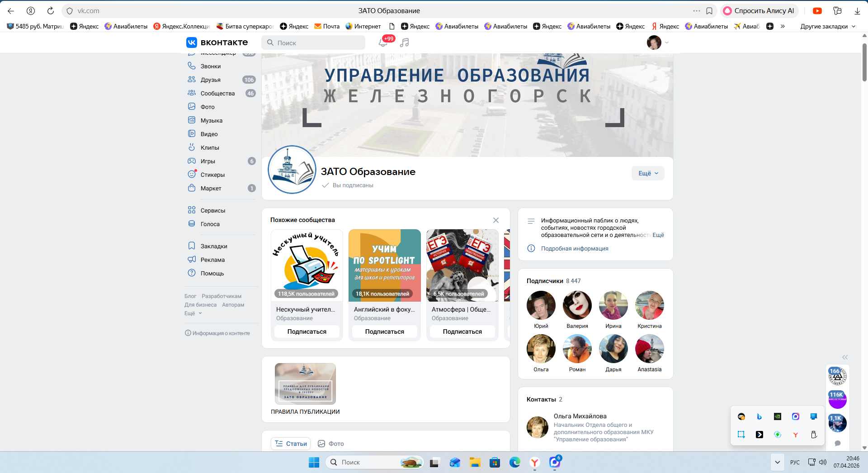The height and width of the screenshot is (473, 868).
Task: Click the Голоса coins icon
Action: pyautogui.click(x=192, y=224)
